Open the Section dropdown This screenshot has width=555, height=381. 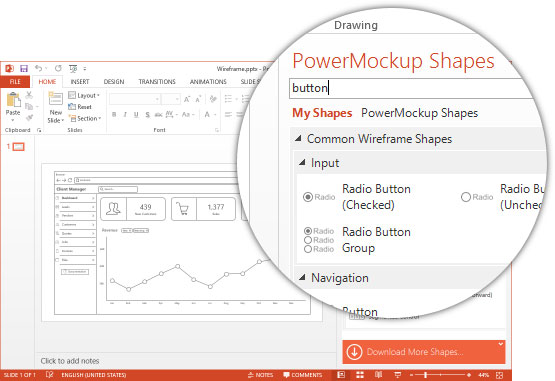pos(85,118)
